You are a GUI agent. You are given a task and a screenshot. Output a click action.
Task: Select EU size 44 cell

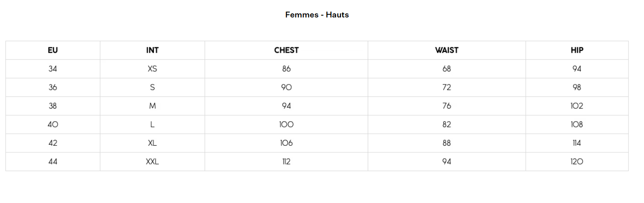click(53, 162)
